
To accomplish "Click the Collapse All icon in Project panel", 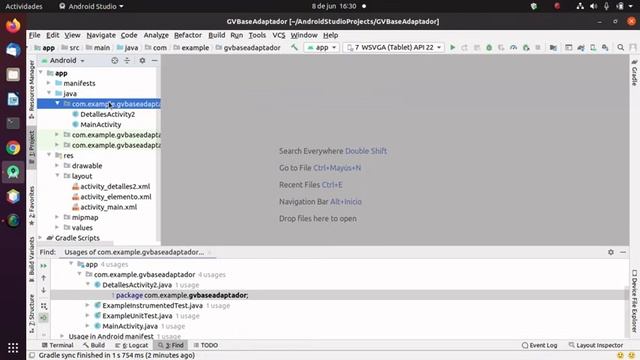I will pos(127,60).
